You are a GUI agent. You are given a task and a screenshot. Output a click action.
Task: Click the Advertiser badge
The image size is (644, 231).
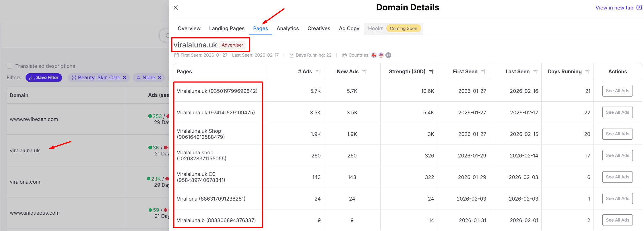[232, 45]
